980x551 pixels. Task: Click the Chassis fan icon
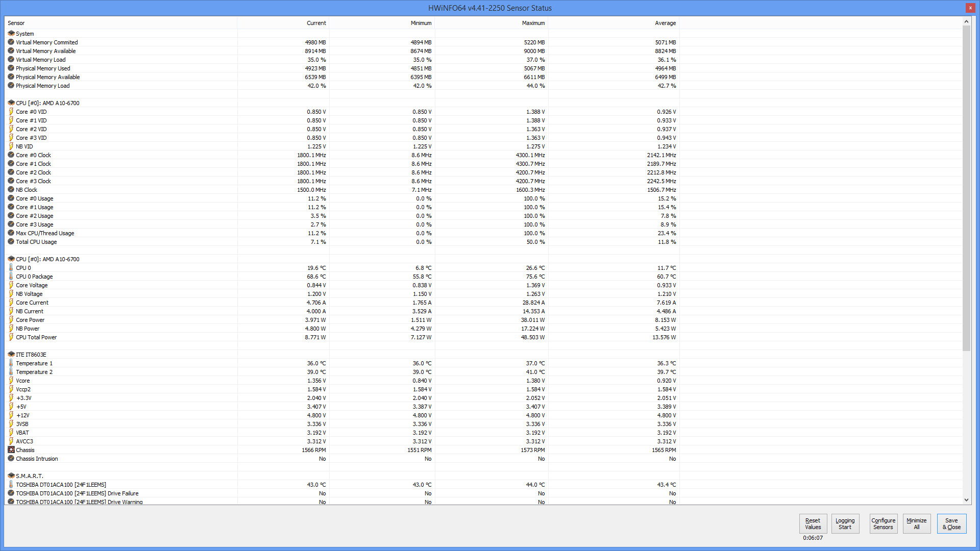[11, 450]
